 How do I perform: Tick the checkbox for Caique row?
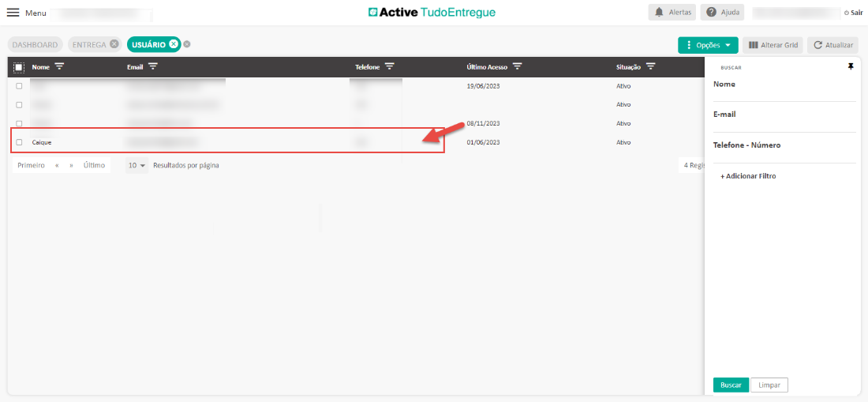click(19, 142)
